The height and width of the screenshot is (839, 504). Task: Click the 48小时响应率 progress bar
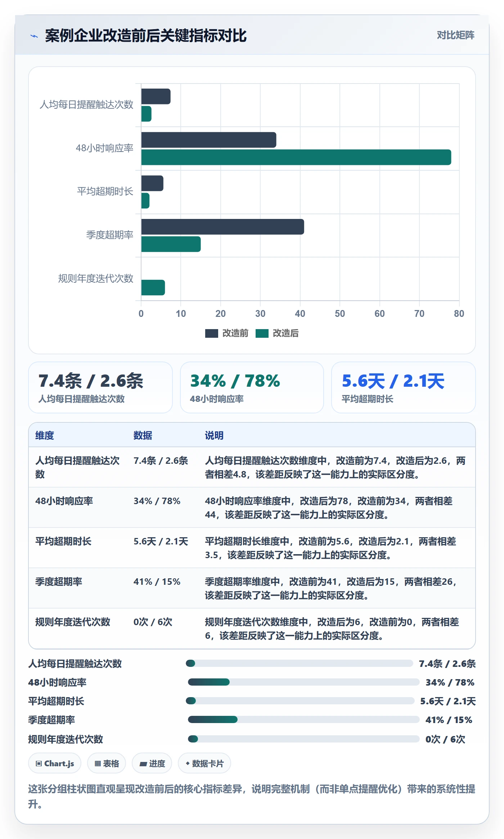pyautogui.click(x=303, y=682)
